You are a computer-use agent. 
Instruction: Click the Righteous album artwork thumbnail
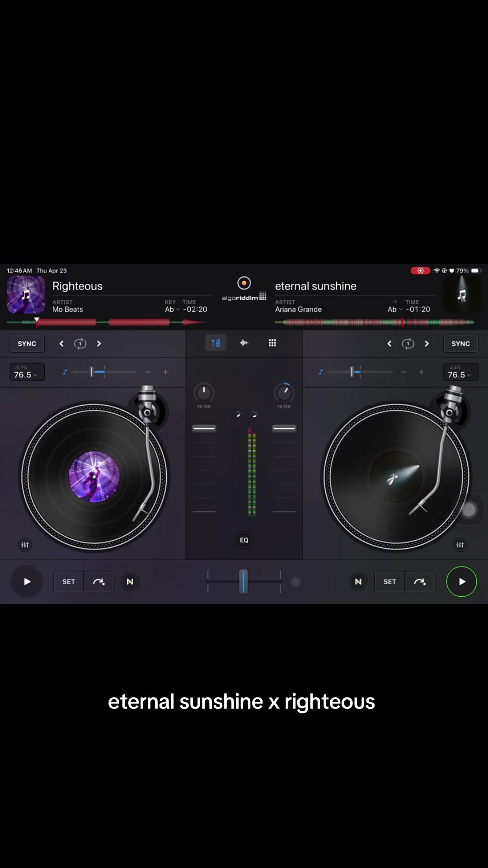pyautogui.click(x=26, y=295)
